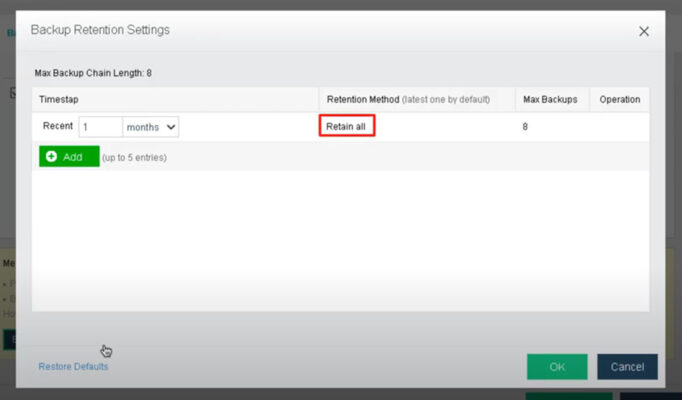This screenshot has width=682, height=400.
Task: Click the Max Backups column header
Action: 550,100
